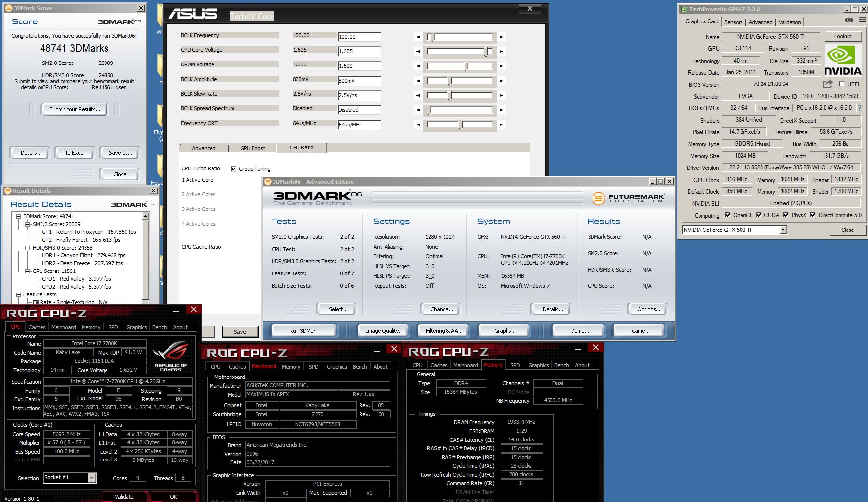Open the GPU selection dropdown in GPU-Z
Viewport: 868px width, 502px height.
click(x=783, y=230)
